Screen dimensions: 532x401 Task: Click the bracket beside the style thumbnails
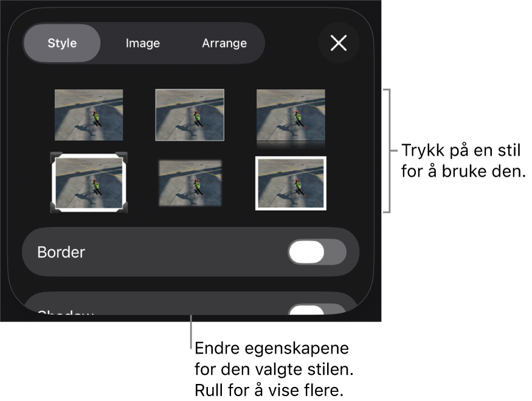387,151
